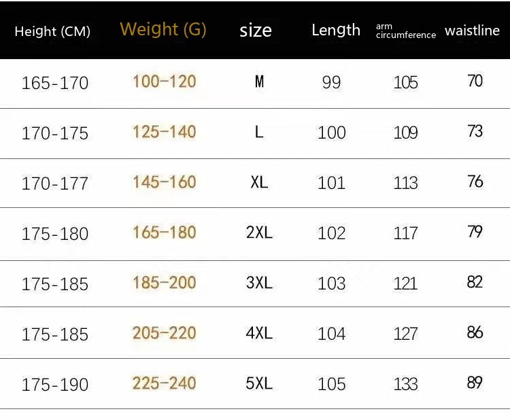The width and height of the screenshot is (510, 420).
Task: Select the L size cell
Action: coord(259,133)
